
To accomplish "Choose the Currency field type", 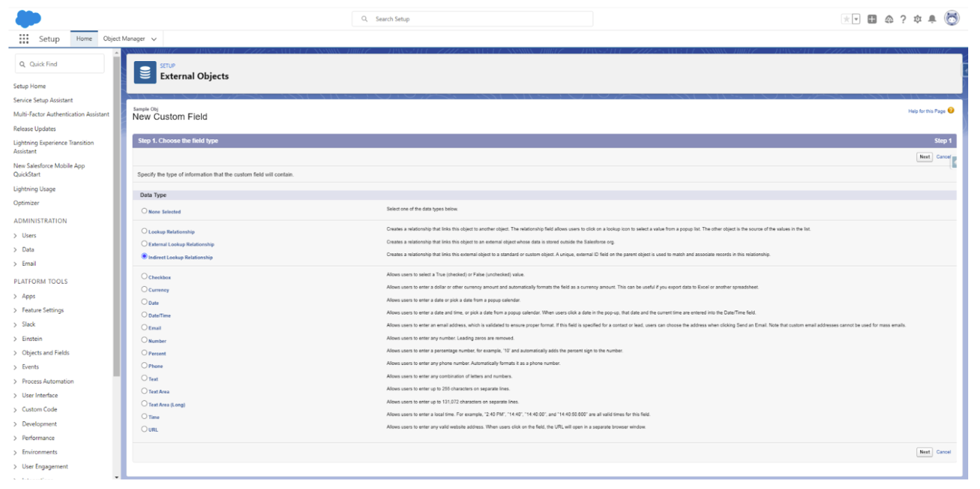I will point(145,289).
